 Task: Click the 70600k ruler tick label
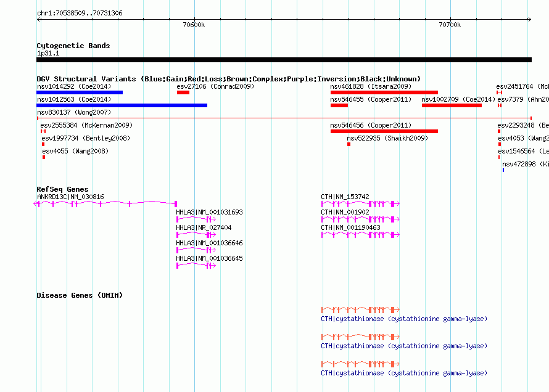[x=194, y=25]
